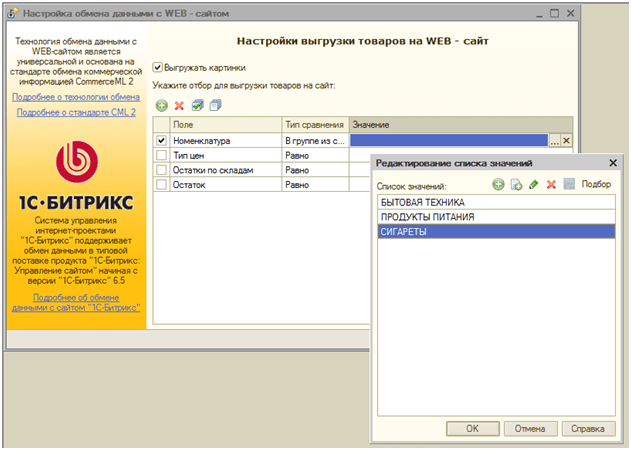631x450 pixels.
Task: Click the Поле column header
Action: point(225,125)
